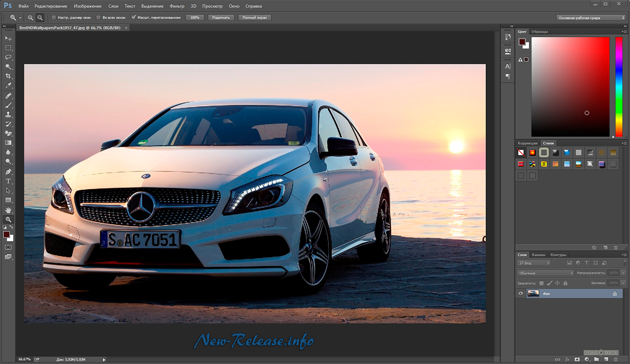This screenshot has width=630, height=364.
Task: Select the Path Selection tool
Action: (8, 191)
